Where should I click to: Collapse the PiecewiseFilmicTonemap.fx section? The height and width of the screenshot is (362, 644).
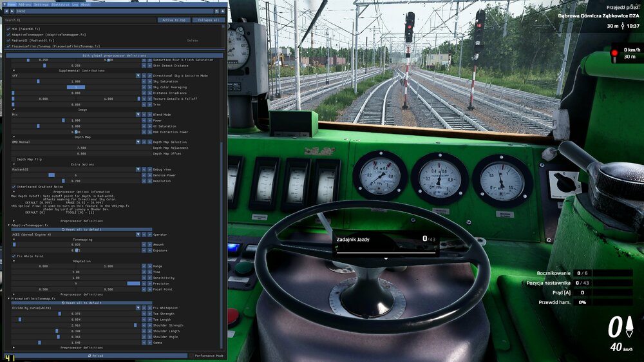[9, 298]
